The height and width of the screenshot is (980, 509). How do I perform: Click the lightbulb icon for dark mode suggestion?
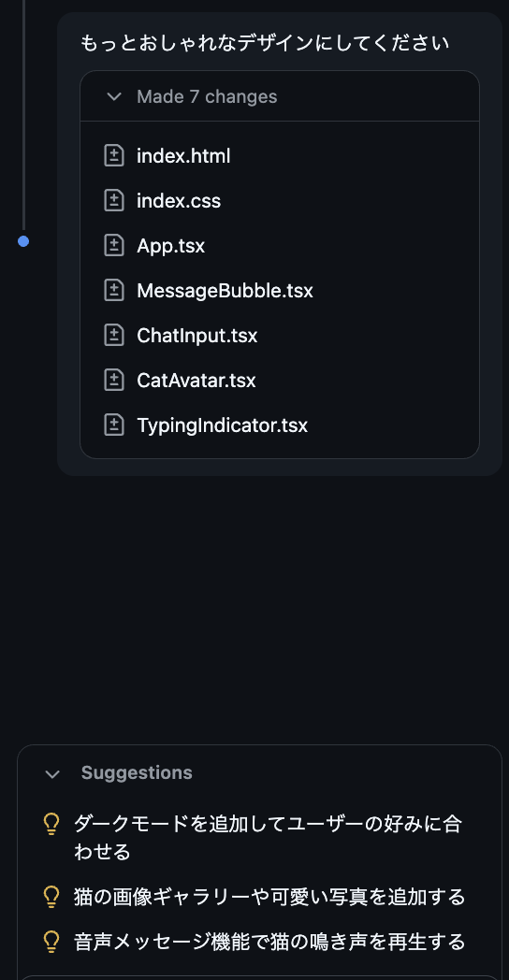coord(51,825)
